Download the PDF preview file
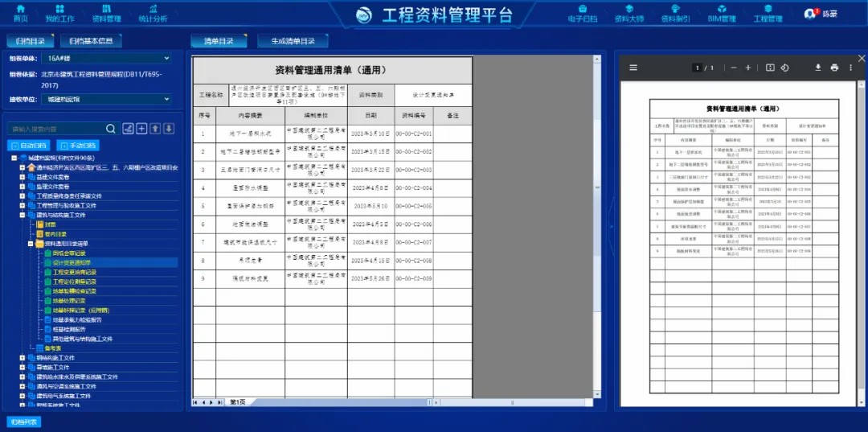This screenshot has width=868, height=432. coord(817,68)
